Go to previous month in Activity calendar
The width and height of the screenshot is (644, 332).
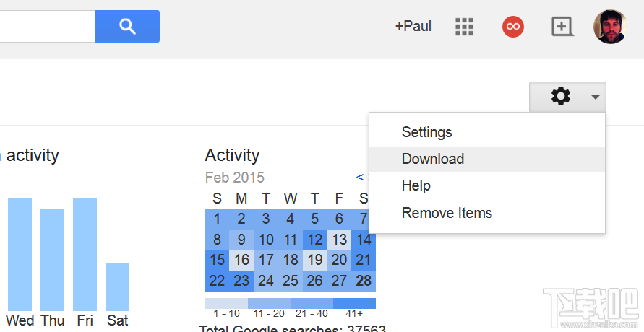pos(360,177)
